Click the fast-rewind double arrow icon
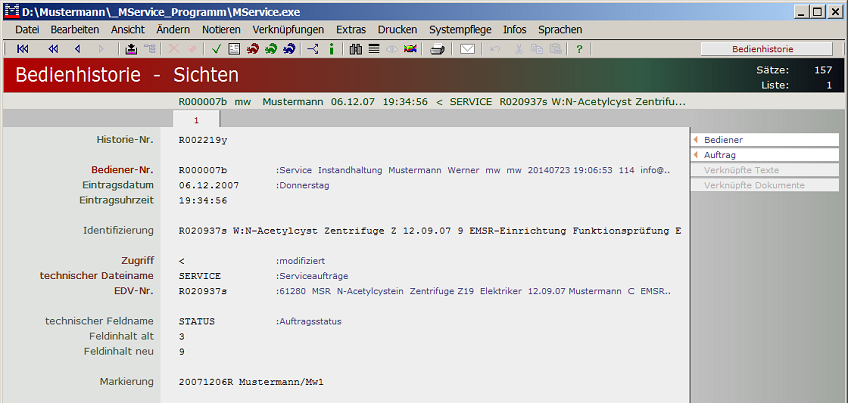Screen dimensions: 848x403 click(53, 49)
